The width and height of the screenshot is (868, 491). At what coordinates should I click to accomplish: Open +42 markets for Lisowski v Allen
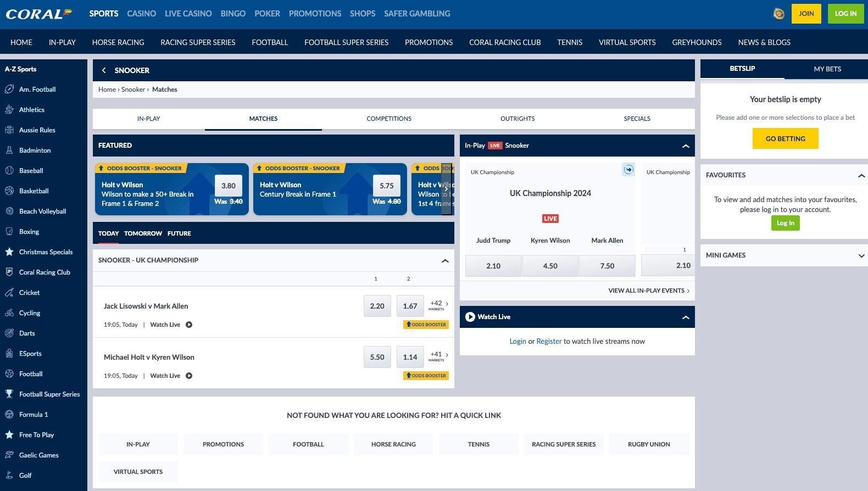point(439,305)
